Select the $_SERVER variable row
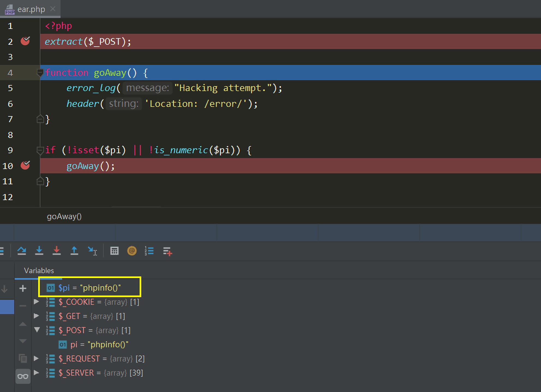The width and height of the screenshot is (541, 392). point(94,373)
